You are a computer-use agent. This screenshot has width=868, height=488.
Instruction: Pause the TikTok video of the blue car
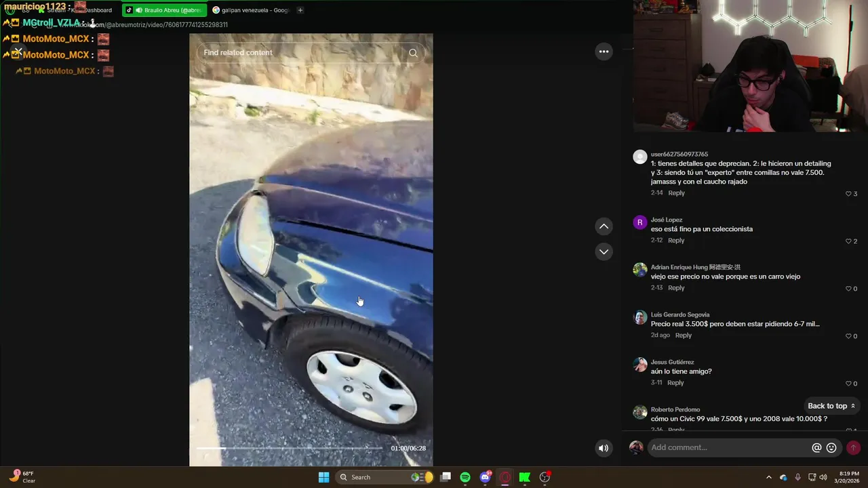coord(311,251)
